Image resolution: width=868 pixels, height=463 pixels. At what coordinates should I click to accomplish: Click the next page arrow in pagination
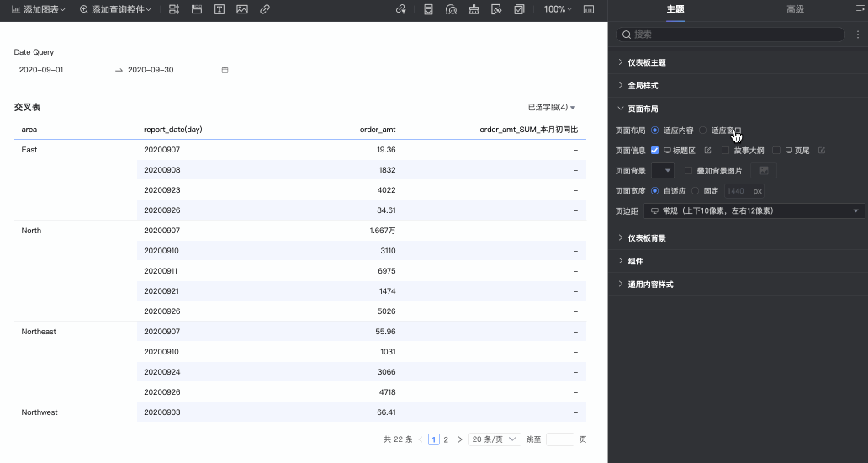coord(459,439)
